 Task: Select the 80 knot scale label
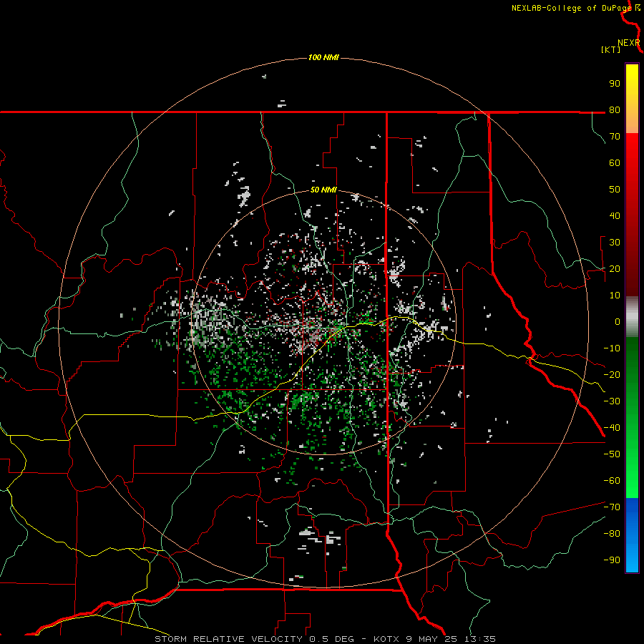615,110
